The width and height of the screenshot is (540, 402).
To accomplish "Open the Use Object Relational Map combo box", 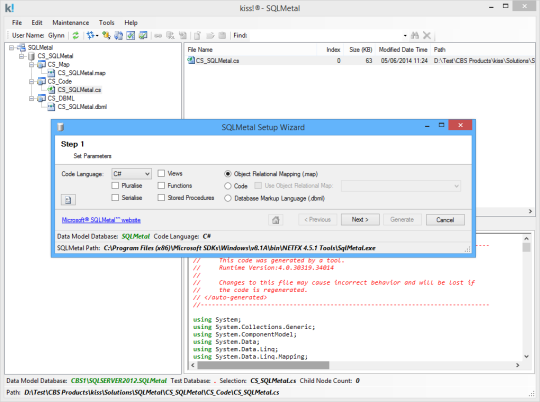I will pos(401,186).
